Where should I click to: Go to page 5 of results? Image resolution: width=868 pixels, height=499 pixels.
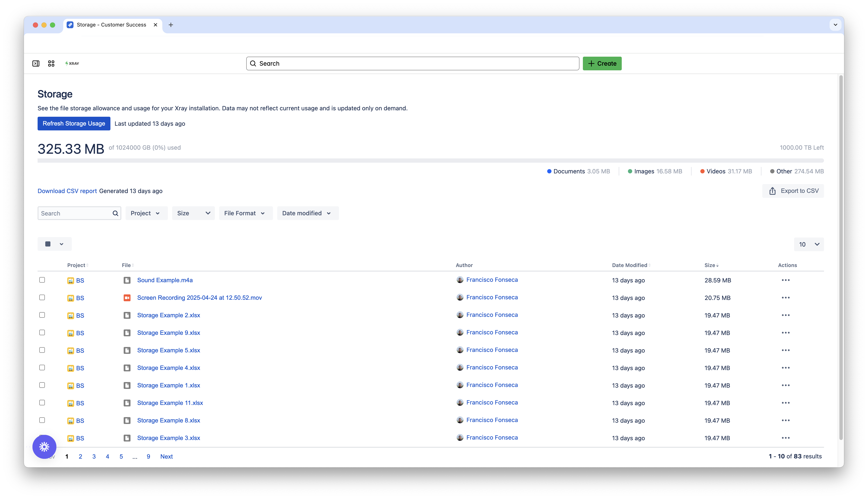(121, 456)
